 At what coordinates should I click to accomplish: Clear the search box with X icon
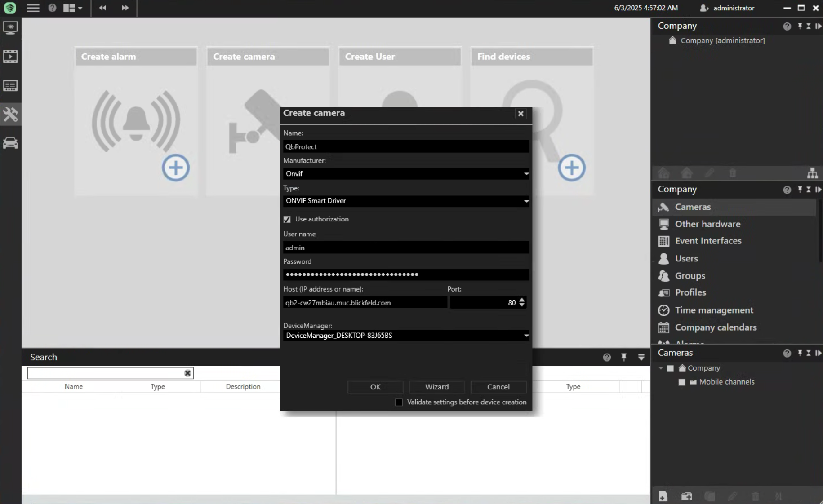187,373
